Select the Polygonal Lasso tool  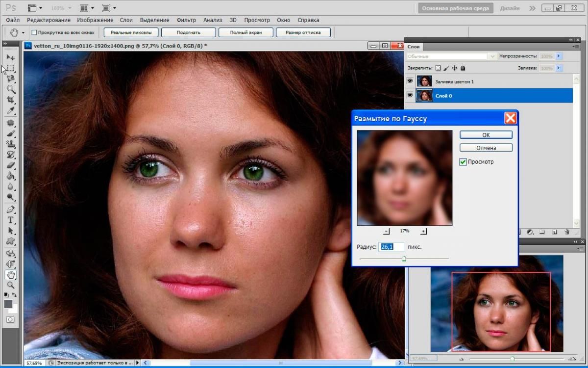click(x=10, y=79)
